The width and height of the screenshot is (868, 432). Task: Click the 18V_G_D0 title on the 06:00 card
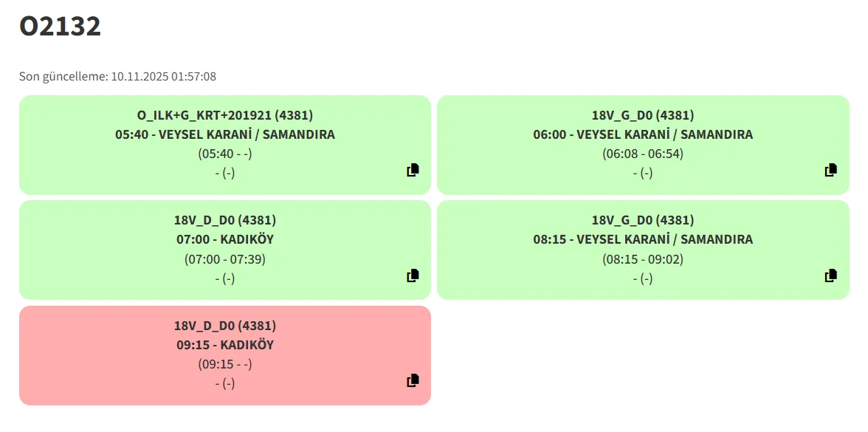(x=643, y=115)
